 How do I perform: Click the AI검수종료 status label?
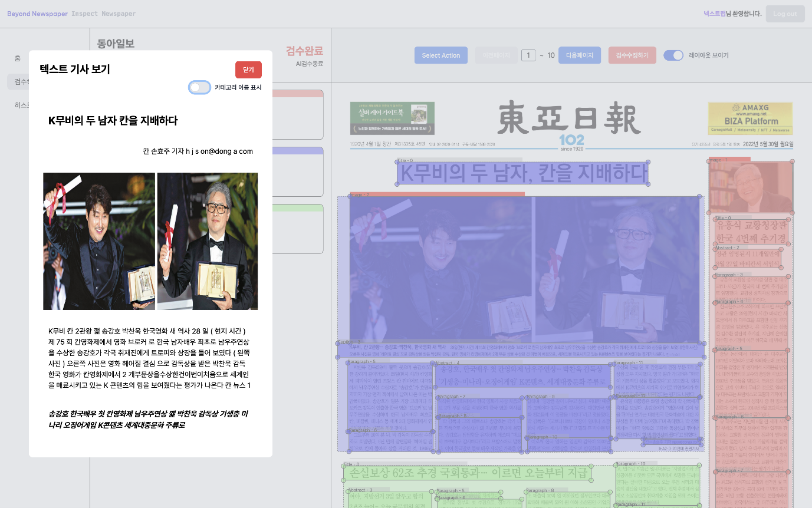point(310,64)
